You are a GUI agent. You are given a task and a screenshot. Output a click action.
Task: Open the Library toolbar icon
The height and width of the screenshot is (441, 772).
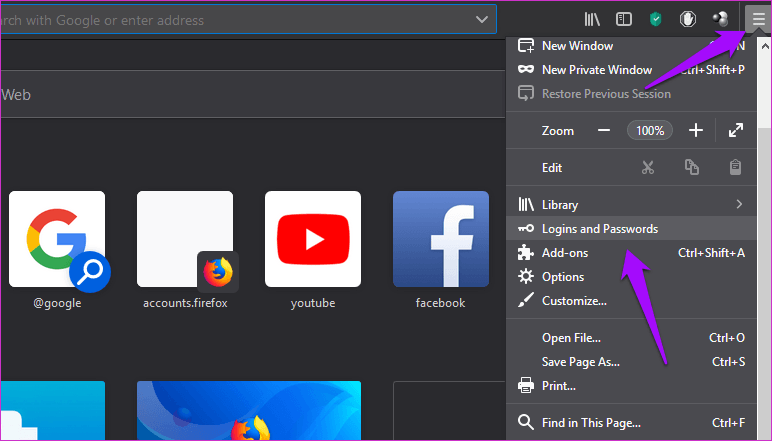click(x=592, y=20)
